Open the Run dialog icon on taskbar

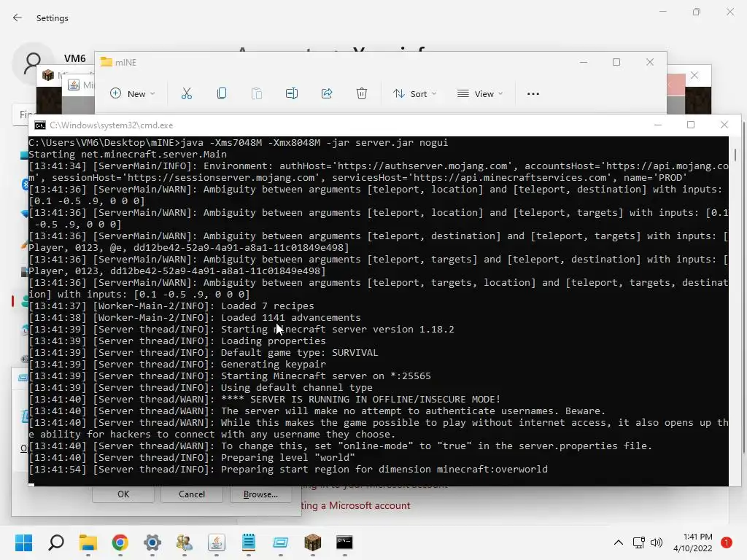281,542
